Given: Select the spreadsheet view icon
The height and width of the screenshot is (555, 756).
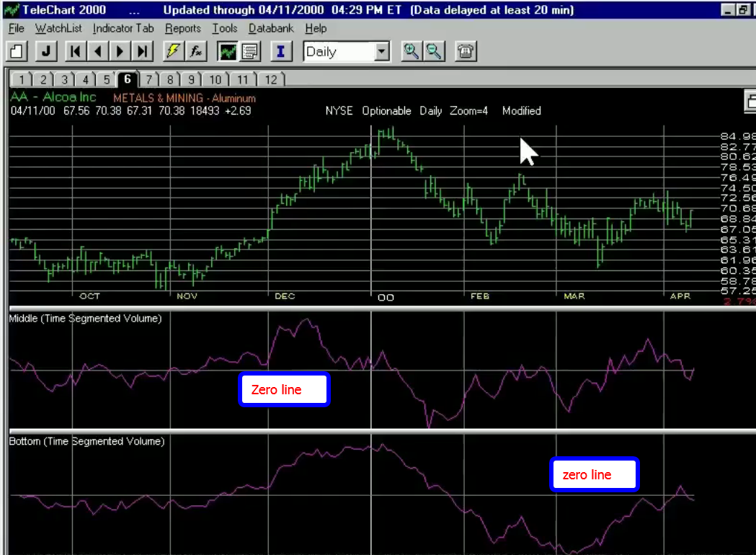Looking at the screenshot, I should [x=250, y=51].
